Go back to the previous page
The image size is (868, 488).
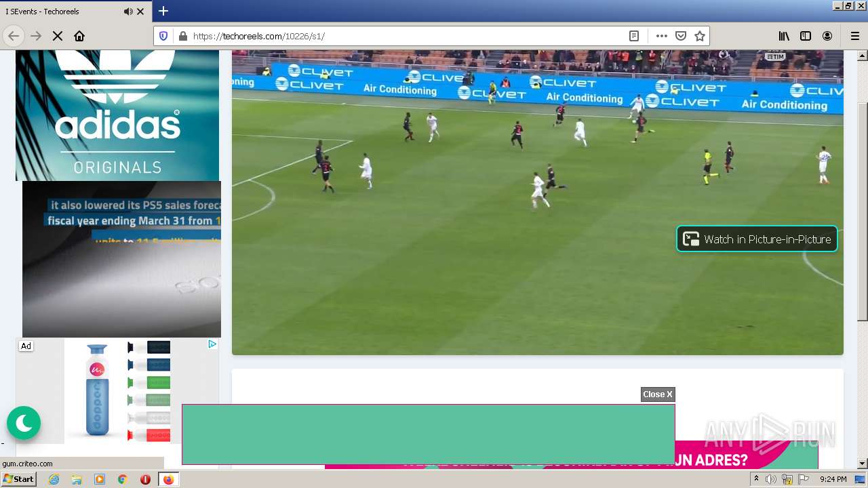14,36
